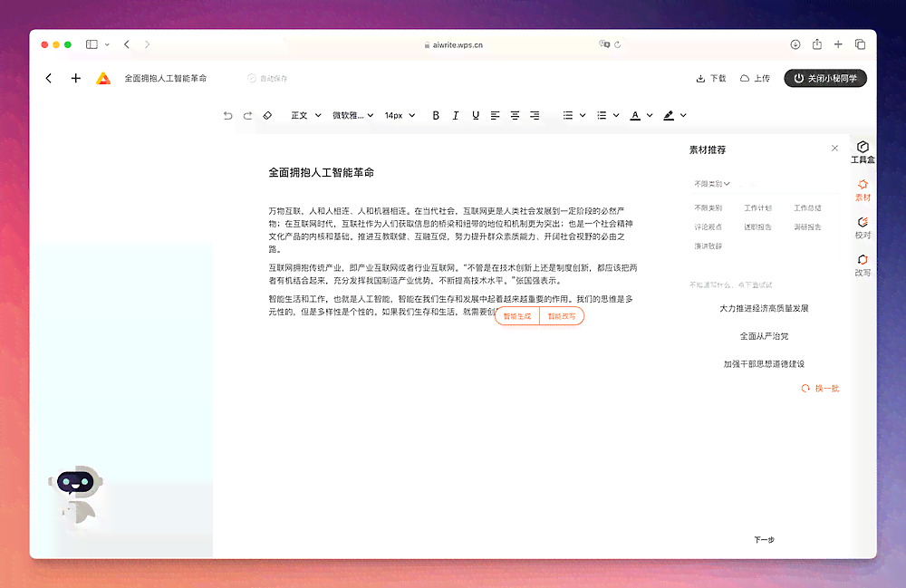The height and width of the screenshot is (588, 906).
Task: Toggle italic formatting
Action: pos(456,116)
